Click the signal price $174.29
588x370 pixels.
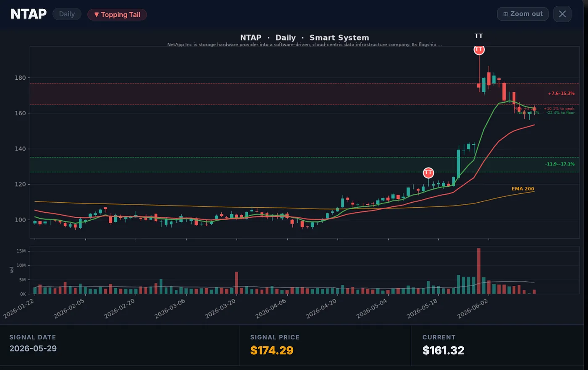tap(272, 350)
